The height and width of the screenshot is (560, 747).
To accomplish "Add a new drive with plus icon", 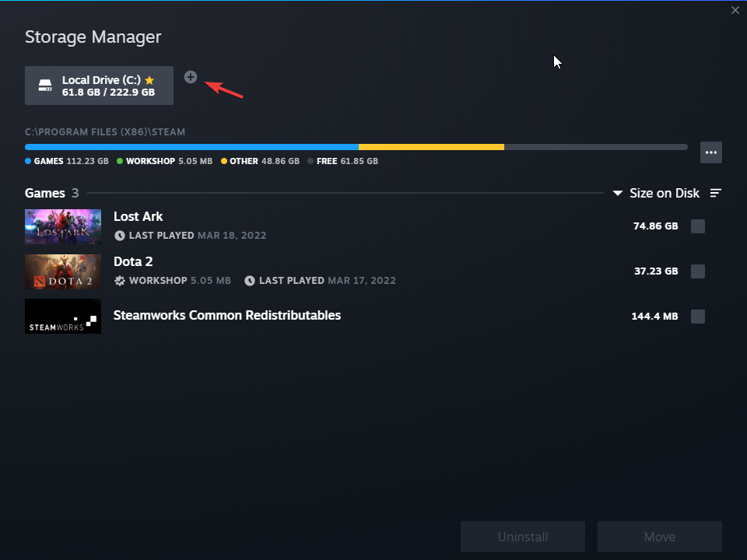I will (x=191, y=77).
